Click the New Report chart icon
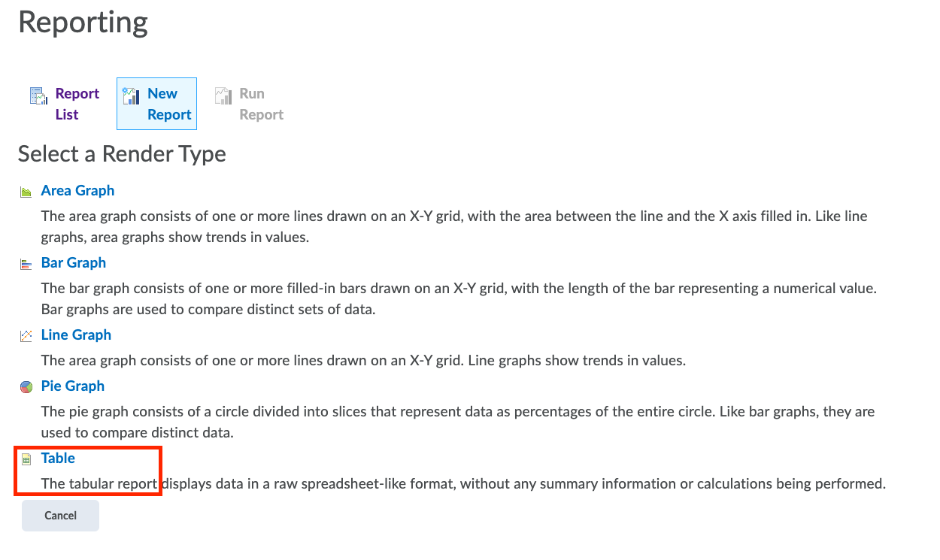940x560 pixels. tap(131, 95)
